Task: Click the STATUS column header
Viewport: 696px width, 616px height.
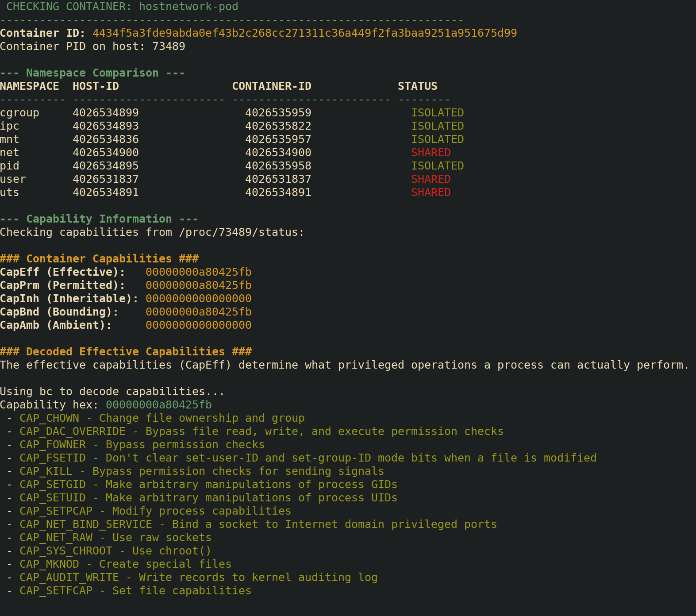Action: [417, 86]
